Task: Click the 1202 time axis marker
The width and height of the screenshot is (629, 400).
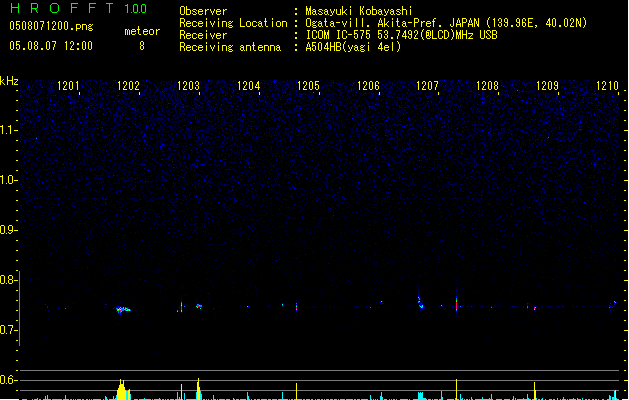Action: 128,85
